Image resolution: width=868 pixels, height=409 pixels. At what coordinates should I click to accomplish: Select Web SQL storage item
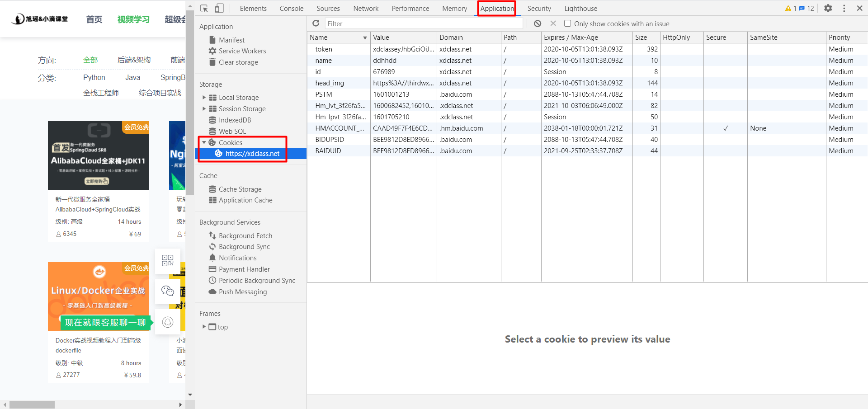pyautogui.click(x=227, y=131)
